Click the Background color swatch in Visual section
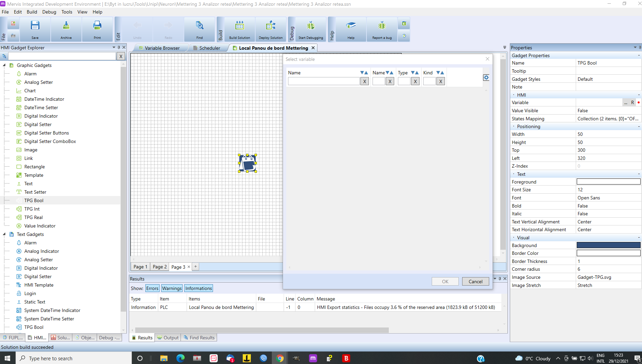 (x=608, y=245)
